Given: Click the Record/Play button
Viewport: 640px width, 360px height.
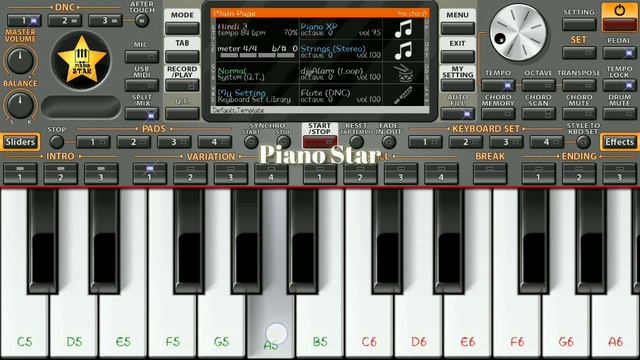Looking at the screenshot, I should pyautogui.click(x=182, y=85).
